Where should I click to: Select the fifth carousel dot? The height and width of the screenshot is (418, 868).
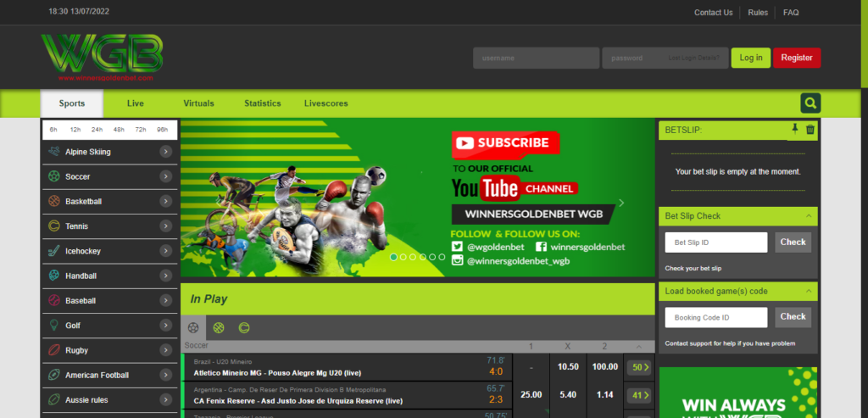432,257
